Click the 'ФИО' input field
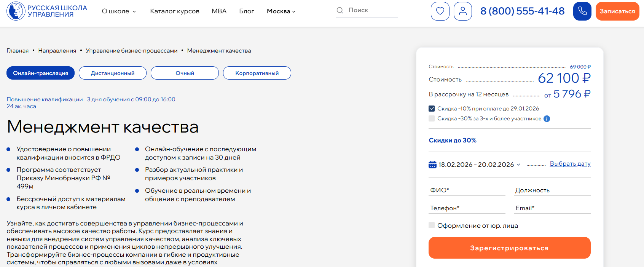644x267 pixels. click(x=467, y=190)
